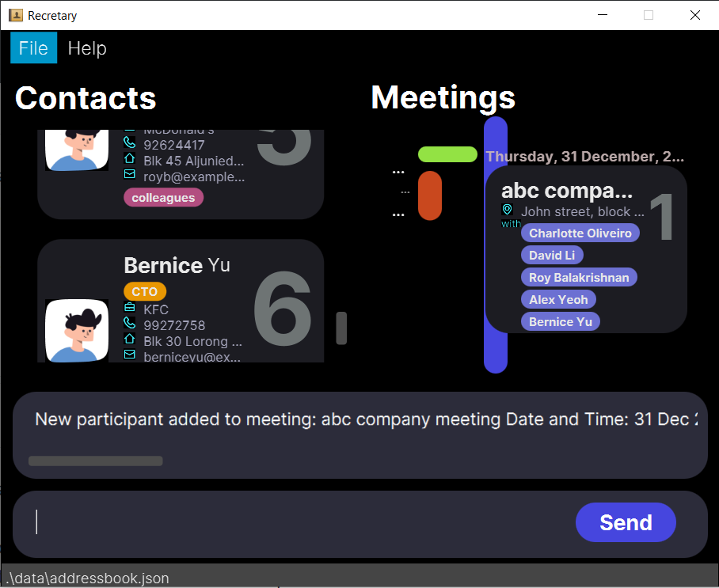Click the New participant added result message

coord(366,419)
